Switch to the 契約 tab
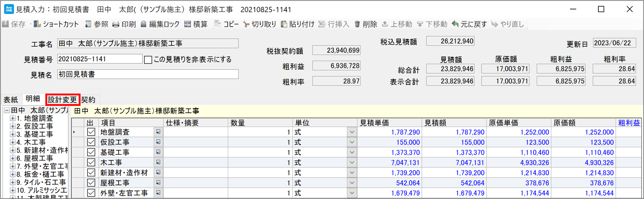 [88, 100]
